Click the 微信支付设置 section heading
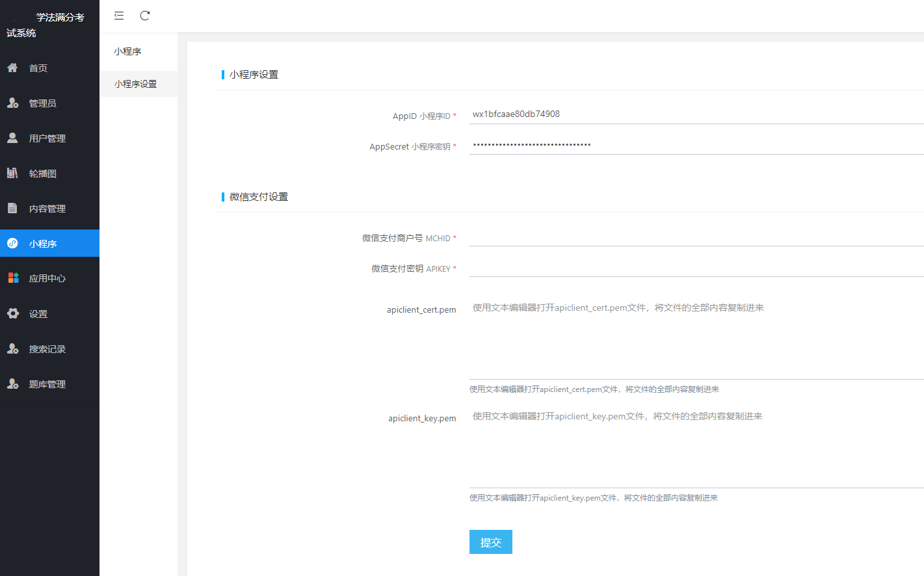 (259, 197)
